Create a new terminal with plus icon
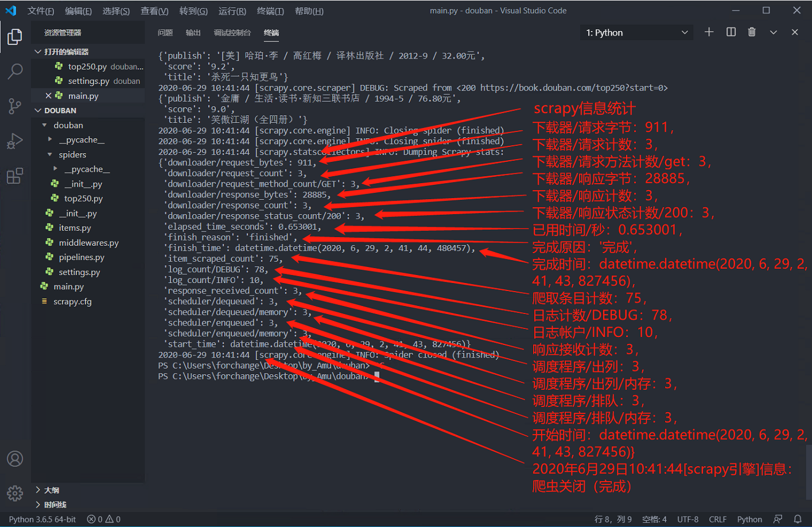The height and width of the screenshot is (527, 812). (x=709, y=32)
